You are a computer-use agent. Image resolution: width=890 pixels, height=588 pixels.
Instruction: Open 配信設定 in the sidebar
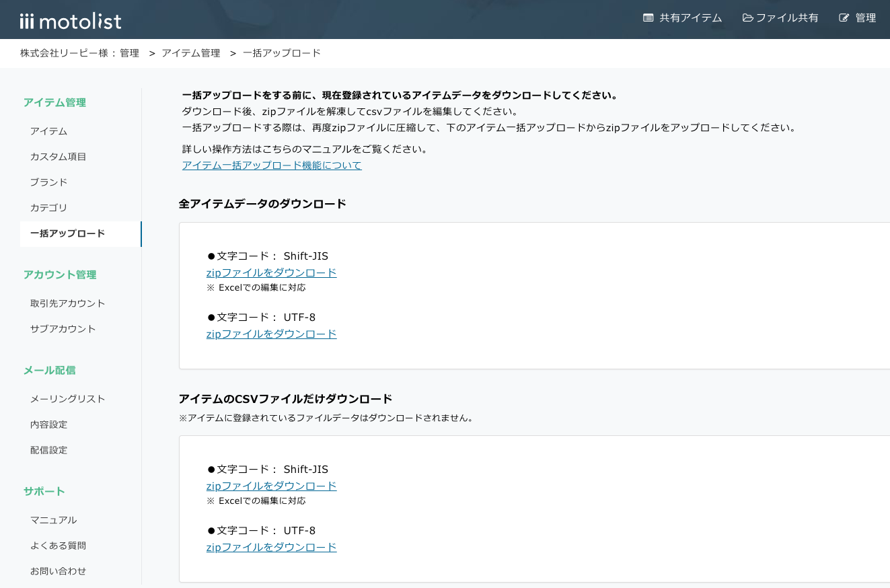(48, 450)
